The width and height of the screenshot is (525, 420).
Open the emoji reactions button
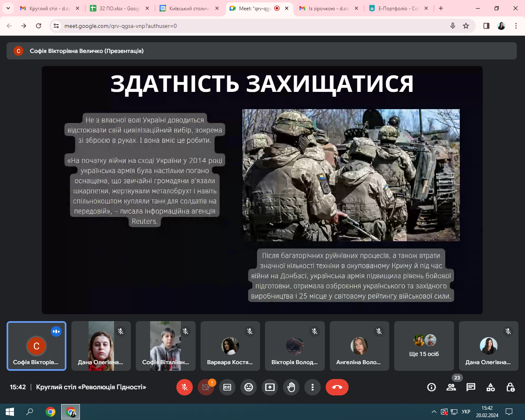[x=249, y=387]
